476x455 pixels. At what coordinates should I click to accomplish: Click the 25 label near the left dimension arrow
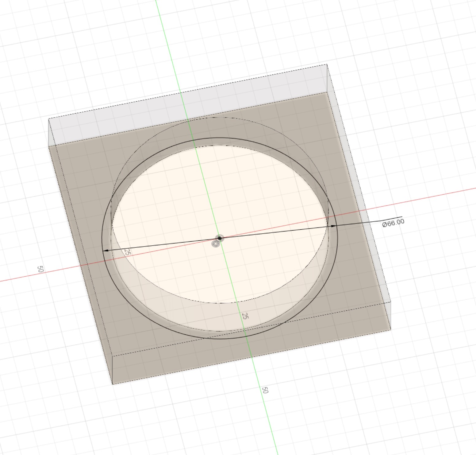pyautogui.click(x=128, y=252)
